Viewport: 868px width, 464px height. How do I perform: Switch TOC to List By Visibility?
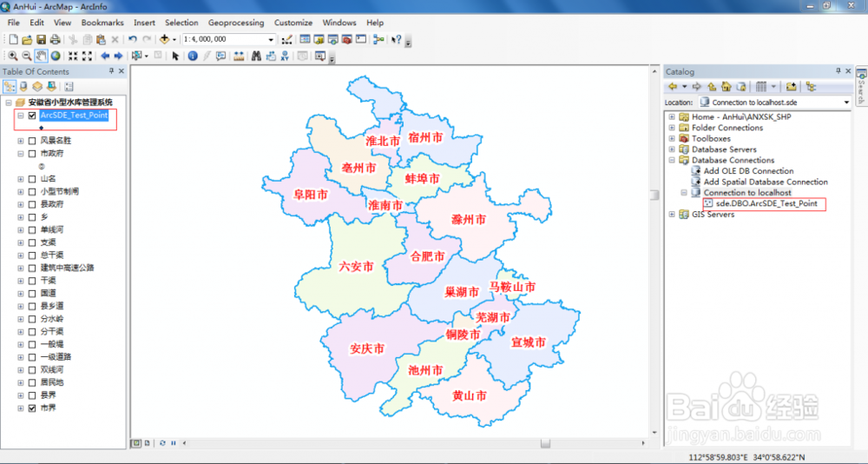click(x=37, y=87)
